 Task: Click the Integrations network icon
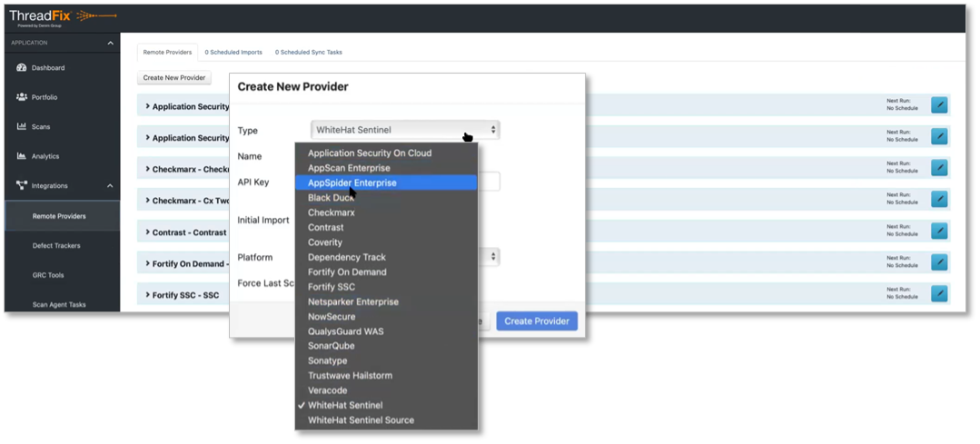[x=22, y=185]
